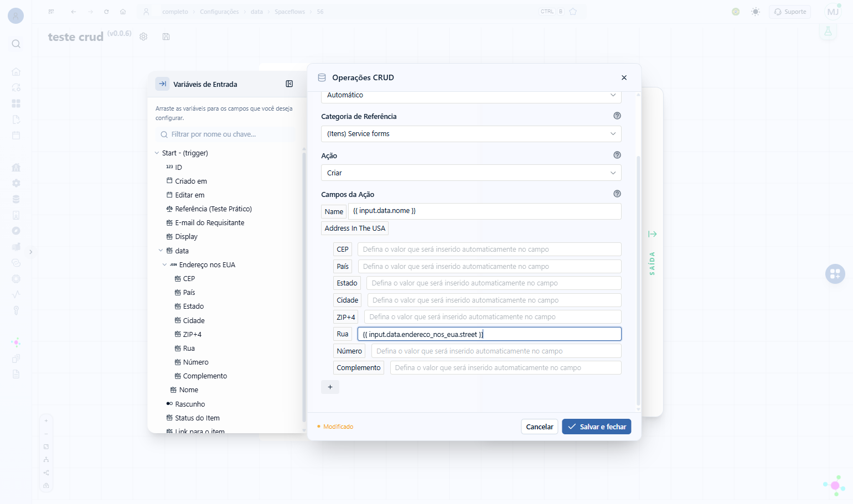Image resolution: width=853 pixels, height=504 pixels.
Task: Click the help icon beside Categoria de Referência
Action: [x=617, y=116]
